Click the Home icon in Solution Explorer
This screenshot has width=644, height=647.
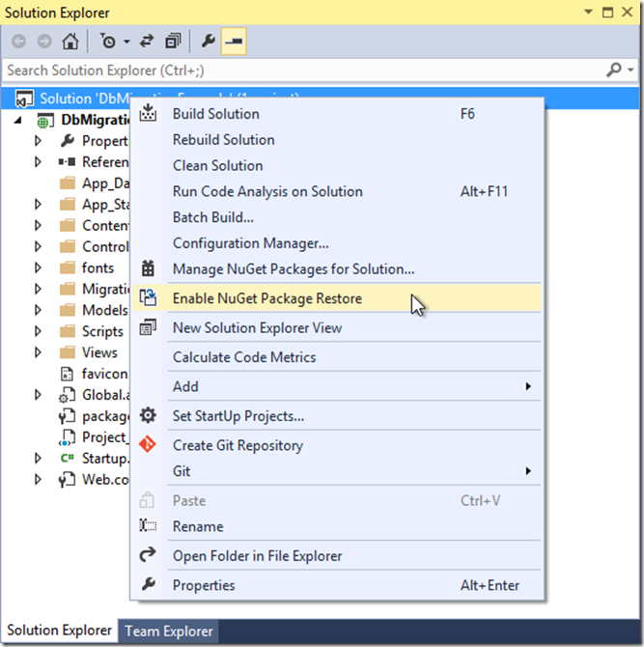[70, 42]
